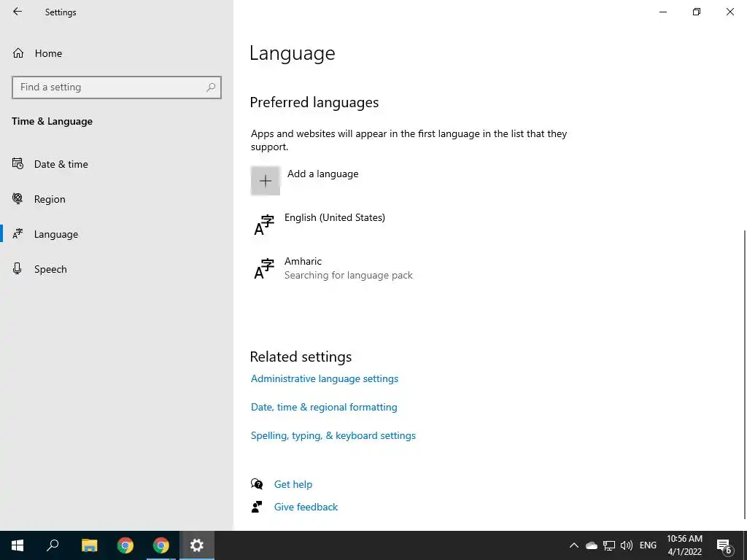The height and width of the screenshot is (560, 747).
Task: Click the network tray icon
Action: tap(609, 545)
